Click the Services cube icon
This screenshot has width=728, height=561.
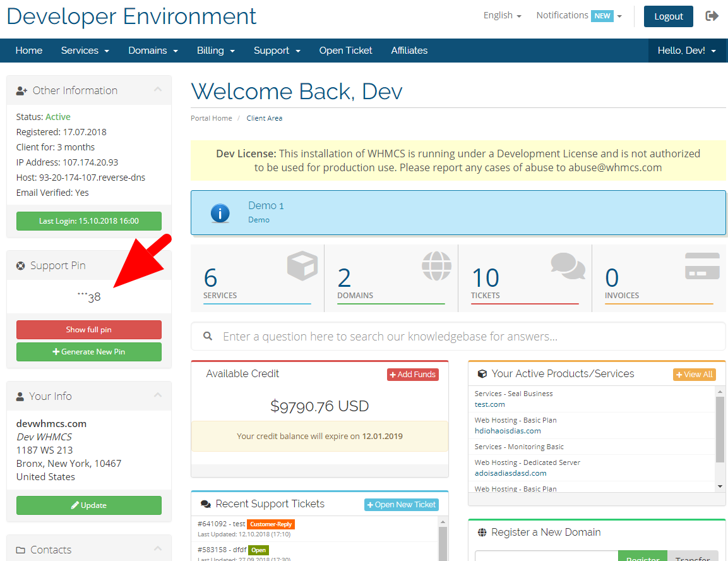coord(302,265)
